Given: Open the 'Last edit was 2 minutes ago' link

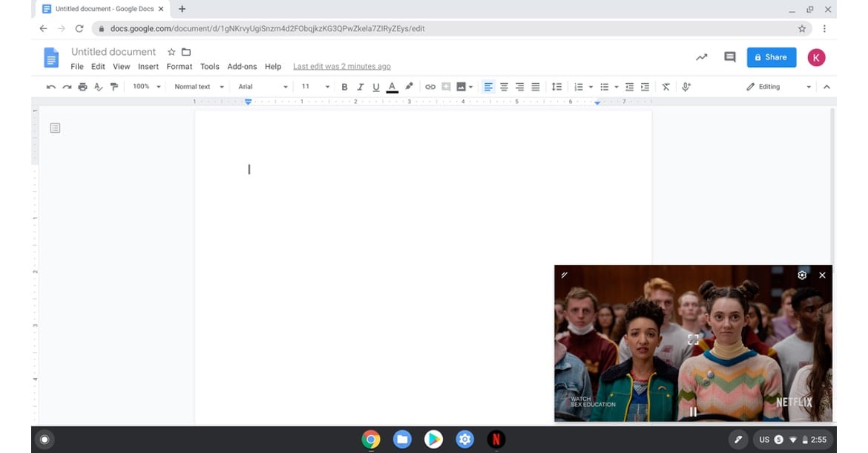Looking at the screenshot, I should point(341,67).
